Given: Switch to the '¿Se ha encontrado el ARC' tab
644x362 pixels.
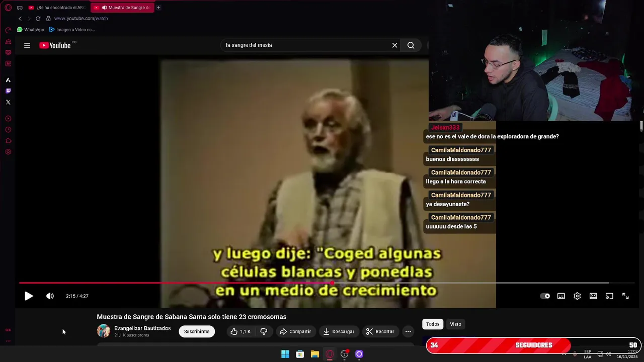Looking at the screenshot, I should click(57, 8).
